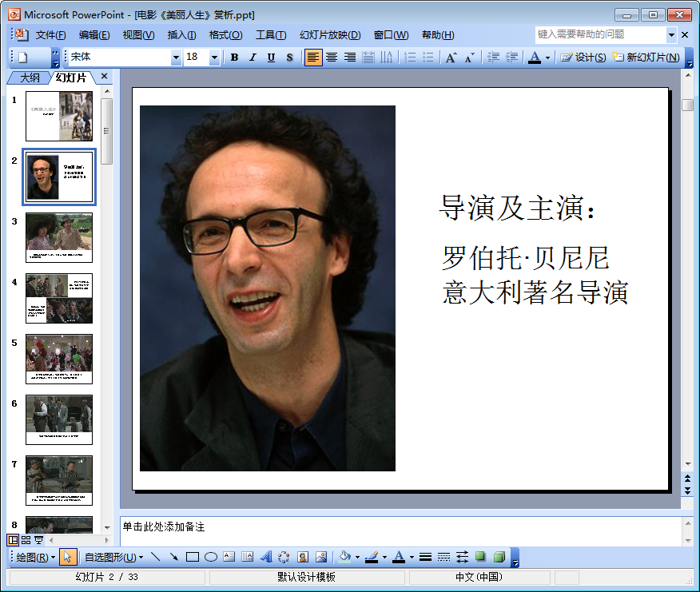Image resolution: width=700 pixels, height=592 pixels.
Task: Select the Oval drawing tool
Action: point(211,557)
